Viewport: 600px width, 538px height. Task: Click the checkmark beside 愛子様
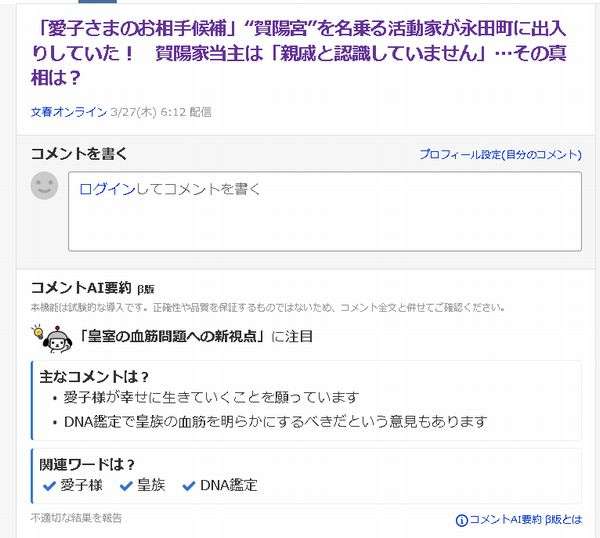pyautogui.click(x=50, y=486)
